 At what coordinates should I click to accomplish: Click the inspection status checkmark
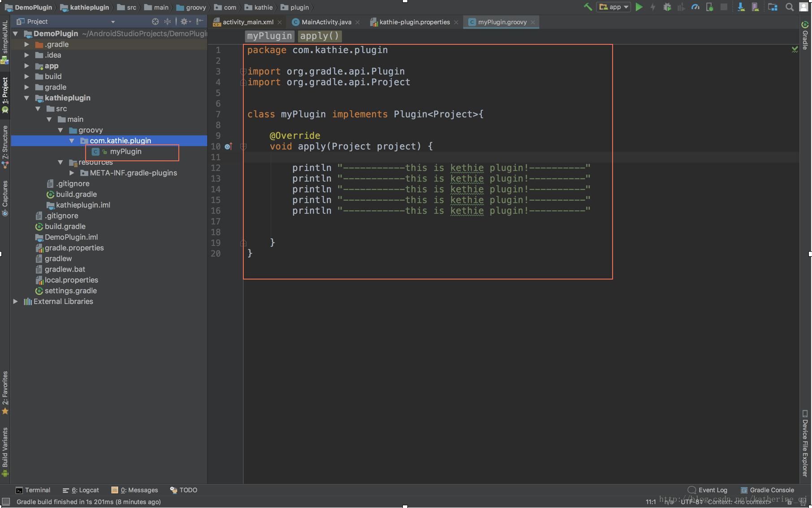[x=795, y=49]
